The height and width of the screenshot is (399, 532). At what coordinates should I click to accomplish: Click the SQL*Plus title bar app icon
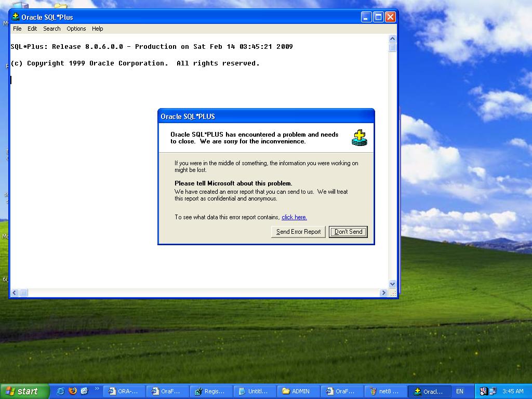(x=15, y=17)
